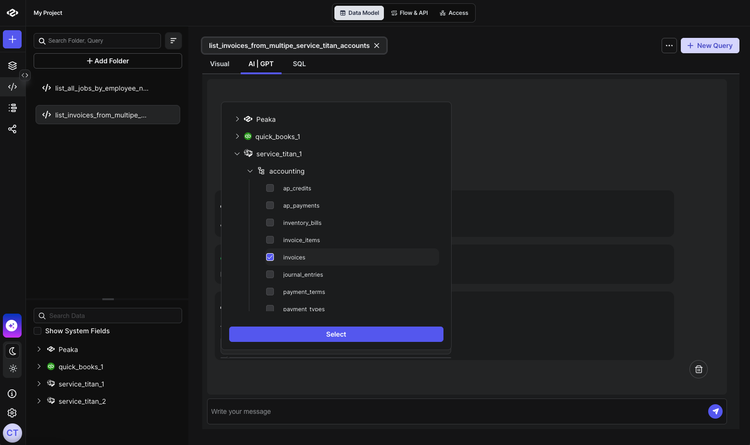
Task: Open the settings gear icon in sidebar
Action: pyautogui.click(x=12, y=412)
